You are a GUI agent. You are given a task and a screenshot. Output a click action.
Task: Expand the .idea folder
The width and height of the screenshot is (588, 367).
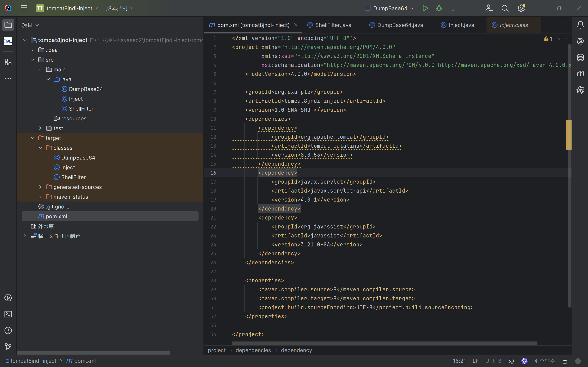(x=33, y=50)
